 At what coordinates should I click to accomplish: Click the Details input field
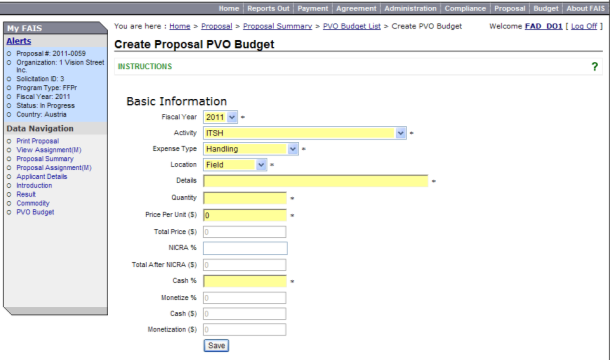[x=316, y=181]
